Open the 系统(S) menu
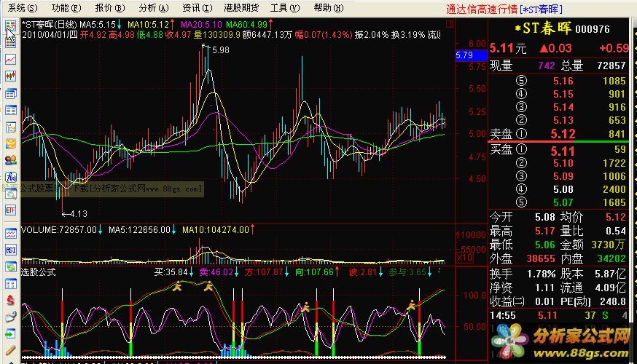Screen dimensions: 637x364 coord(23,8)
